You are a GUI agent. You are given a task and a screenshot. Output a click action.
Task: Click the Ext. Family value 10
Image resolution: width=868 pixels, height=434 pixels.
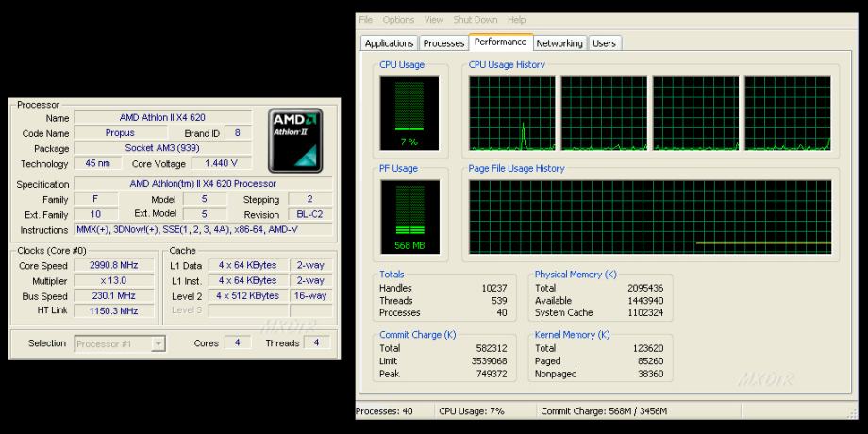[96, 213]
